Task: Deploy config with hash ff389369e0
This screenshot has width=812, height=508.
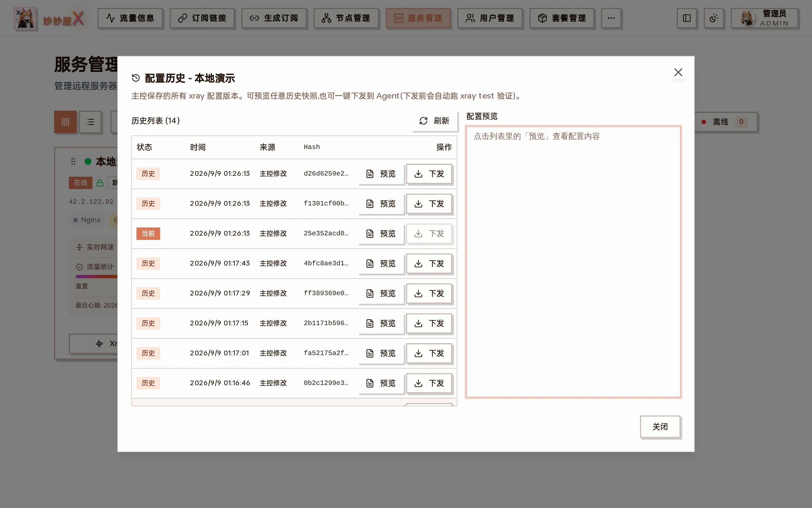Action: (429, 293)
